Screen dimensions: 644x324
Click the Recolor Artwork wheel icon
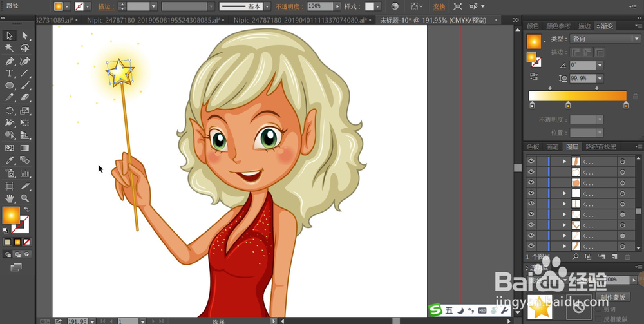pyautogui.click(x=395, y=6)
